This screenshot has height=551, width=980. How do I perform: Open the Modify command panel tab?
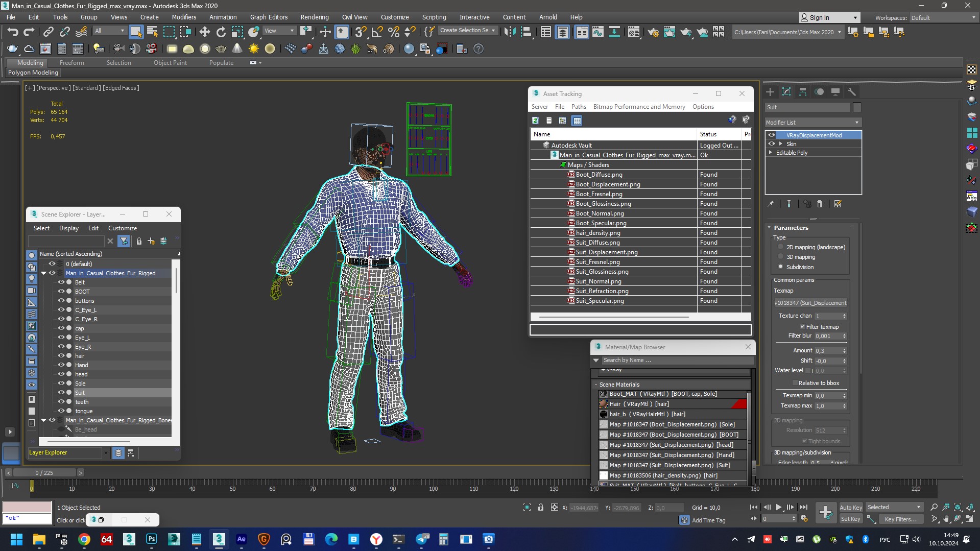786,92
